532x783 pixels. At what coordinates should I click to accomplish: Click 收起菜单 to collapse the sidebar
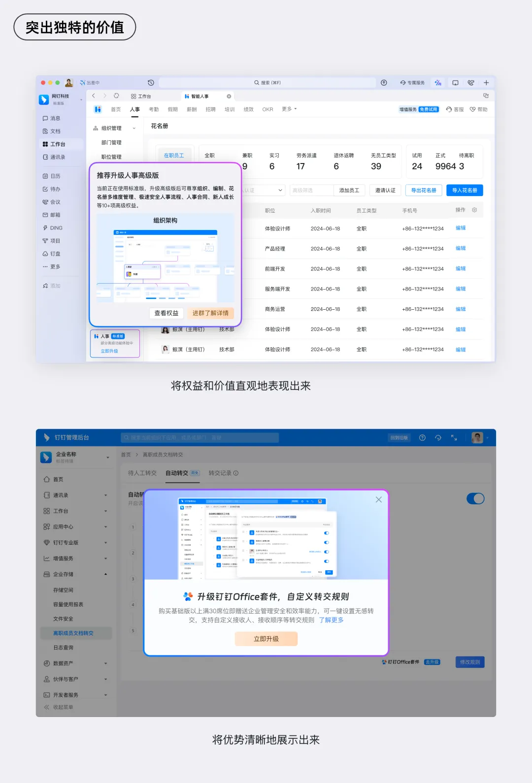coord(59,707)
